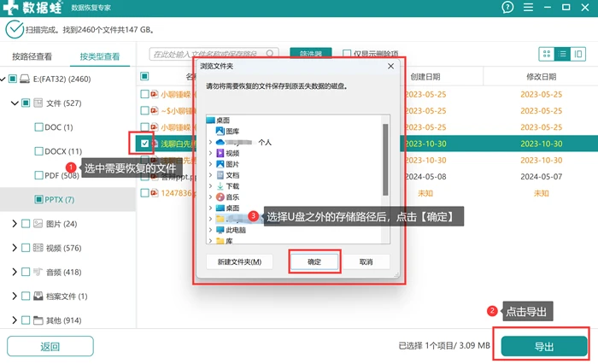Switch to preview pane view icon
Screen dimensions: 598x364
(578, 54)
